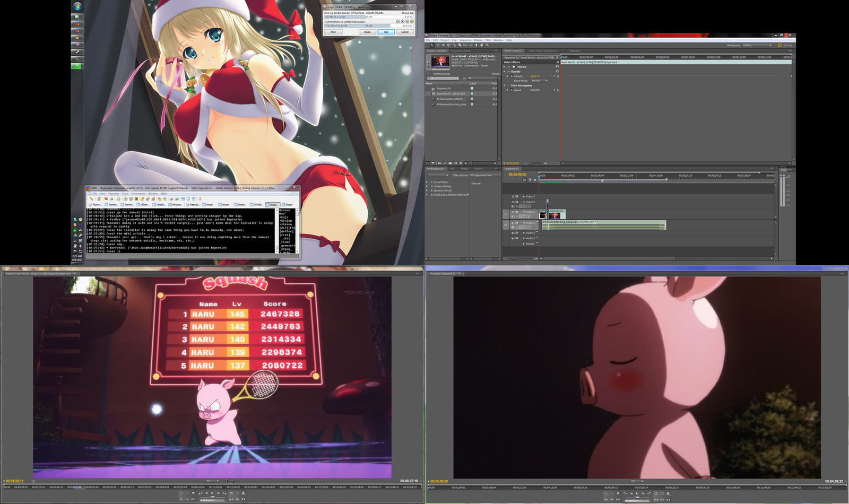The width and height of the screenshot is (849, 504).
Task: Click Pause in the TeraCopy window
Action: [367, 32]
